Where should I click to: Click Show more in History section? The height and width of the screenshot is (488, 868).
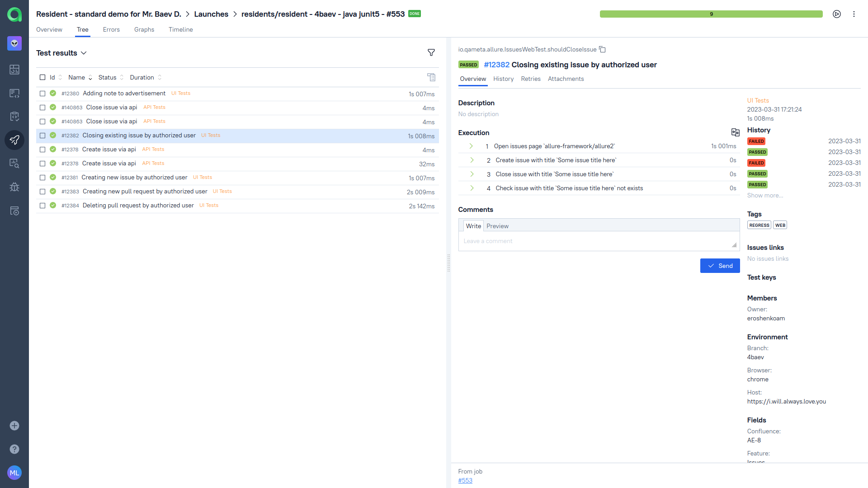[x=765, y=196]
